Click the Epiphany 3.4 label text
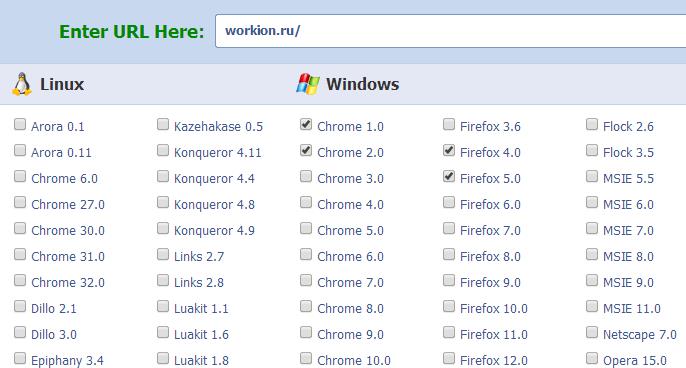The height and width of the screenshot is (368, 686). point(67,361)
